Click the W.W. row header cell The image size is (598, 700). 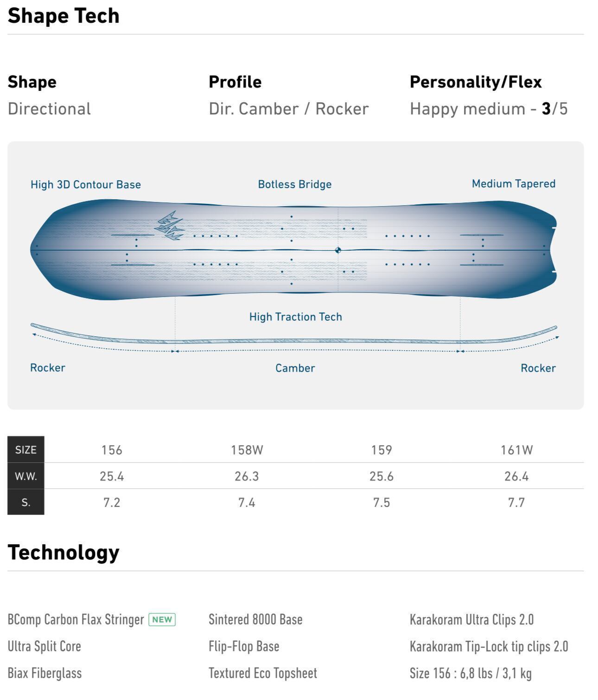[26, 476]
